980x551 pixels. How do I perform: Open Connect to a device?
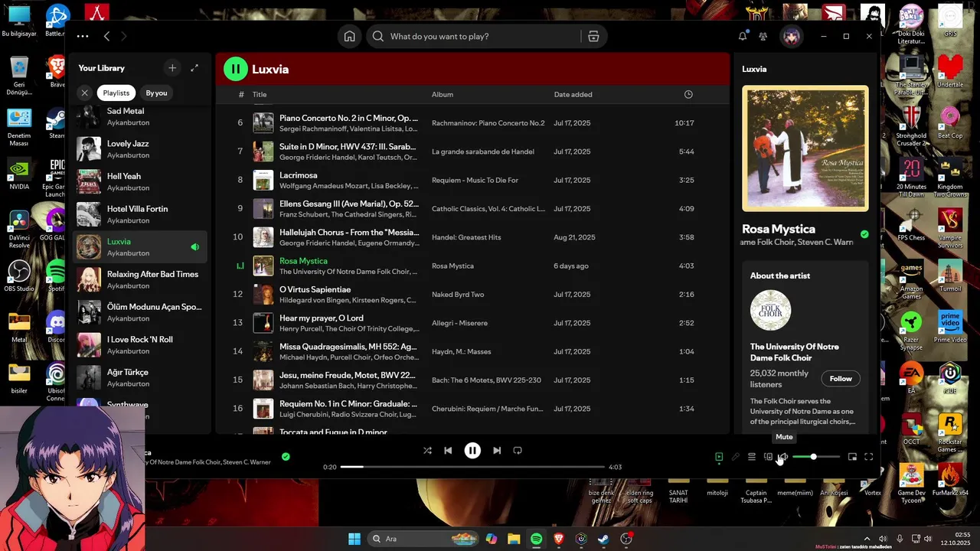(768, 457)
